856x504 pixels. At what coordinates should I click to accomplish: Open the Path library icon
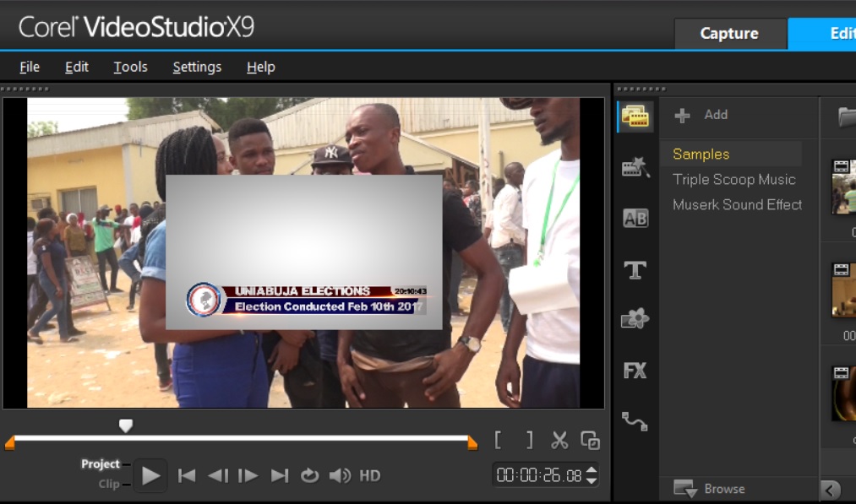tap(635, 421)
